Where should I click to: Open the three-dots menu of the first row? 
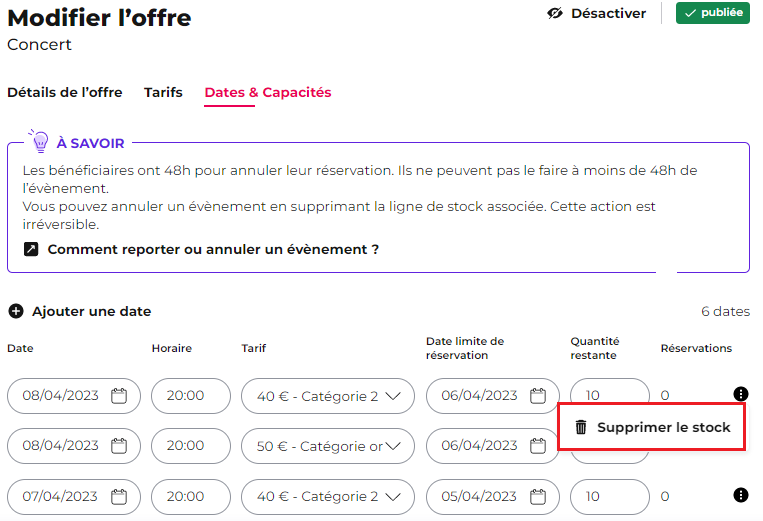tap(741, 394)
